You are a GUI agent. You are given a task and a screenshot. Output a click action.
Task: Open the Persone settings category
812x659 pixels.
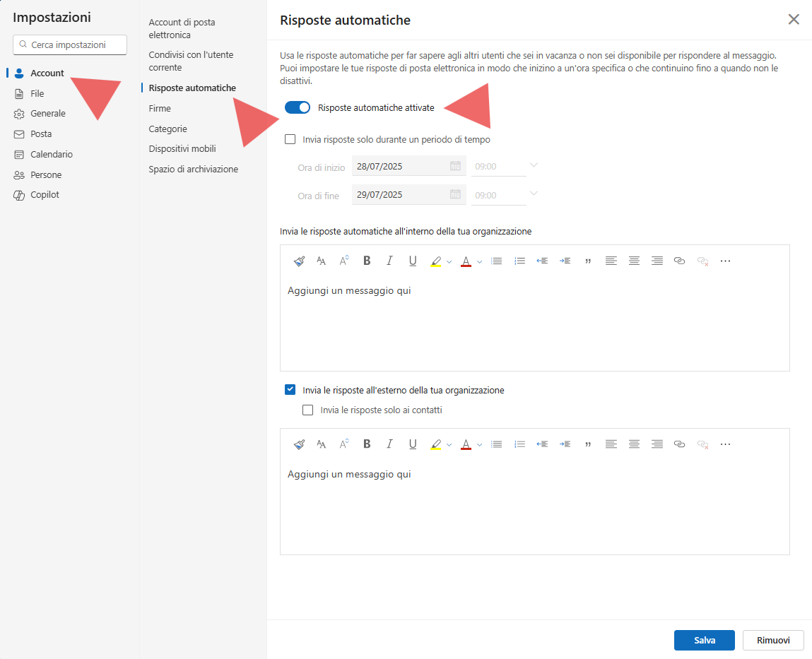point(37,175)
